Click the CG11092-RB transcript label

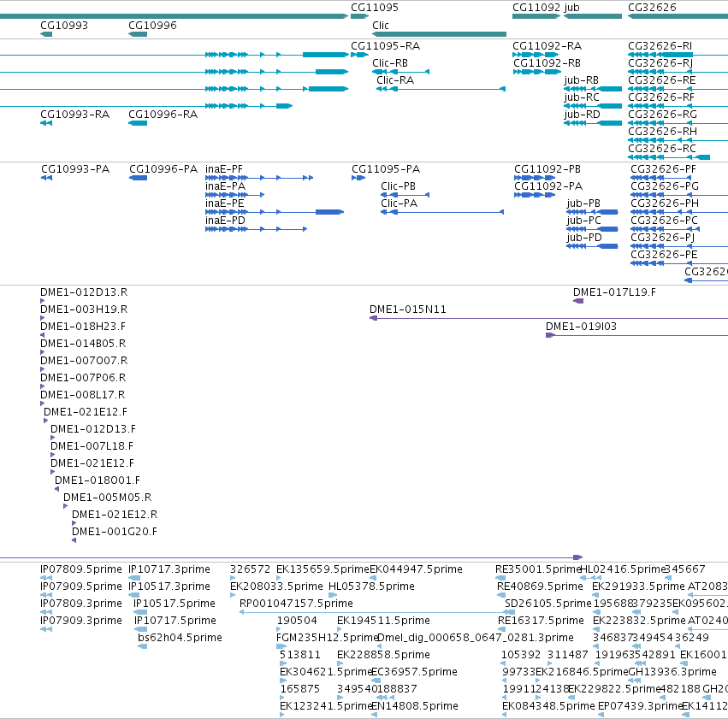[x=547, y=63]
